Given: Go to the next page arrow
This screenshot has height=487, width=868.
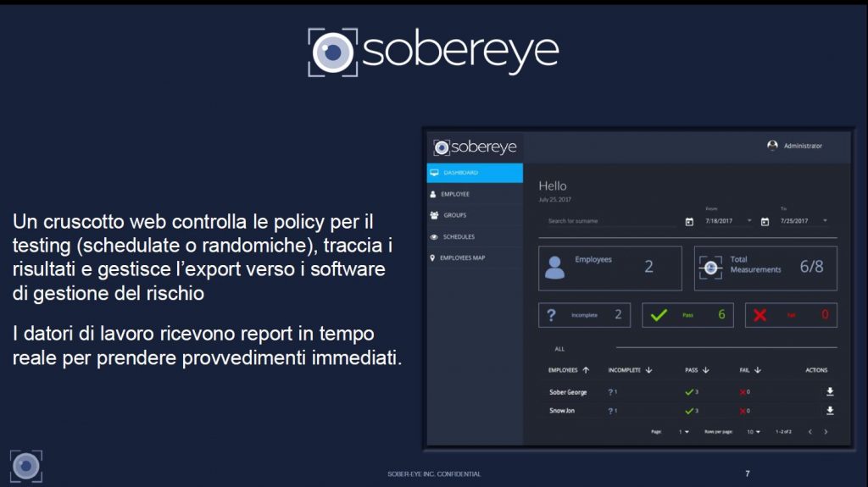Looking at the screenshot, I should coord(826,432).
